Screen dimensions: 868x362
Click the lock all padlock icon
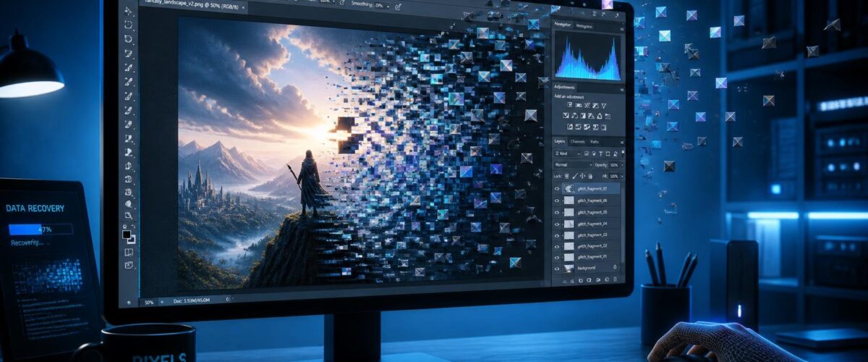590,176
